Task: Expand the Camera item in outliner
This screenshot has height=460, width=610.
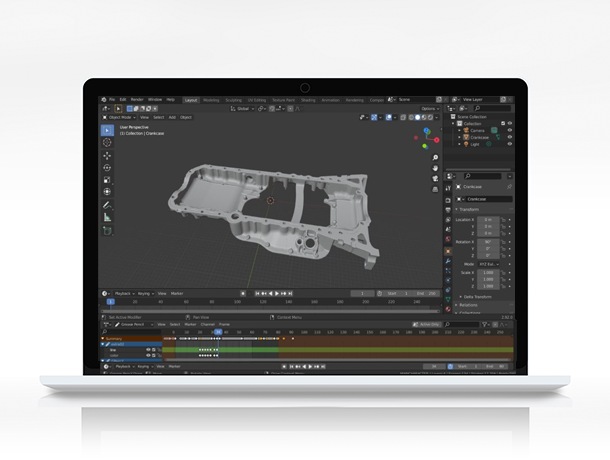Action: pos(459,130)
